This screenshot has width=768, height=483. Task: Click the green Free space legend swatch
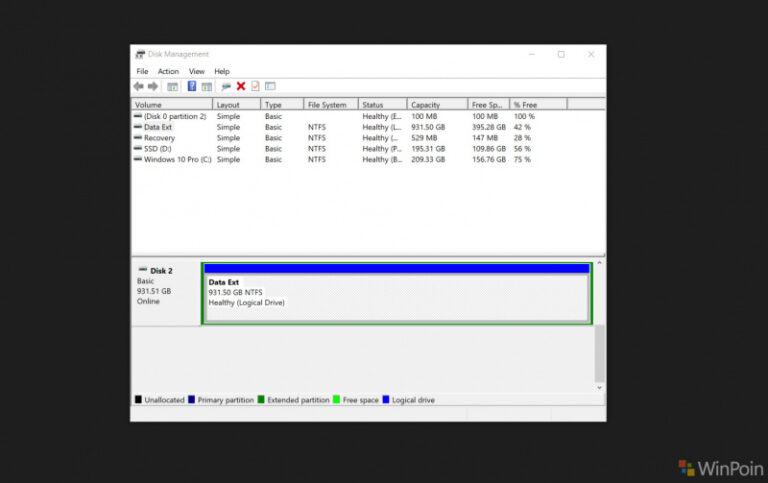[336, 400]
